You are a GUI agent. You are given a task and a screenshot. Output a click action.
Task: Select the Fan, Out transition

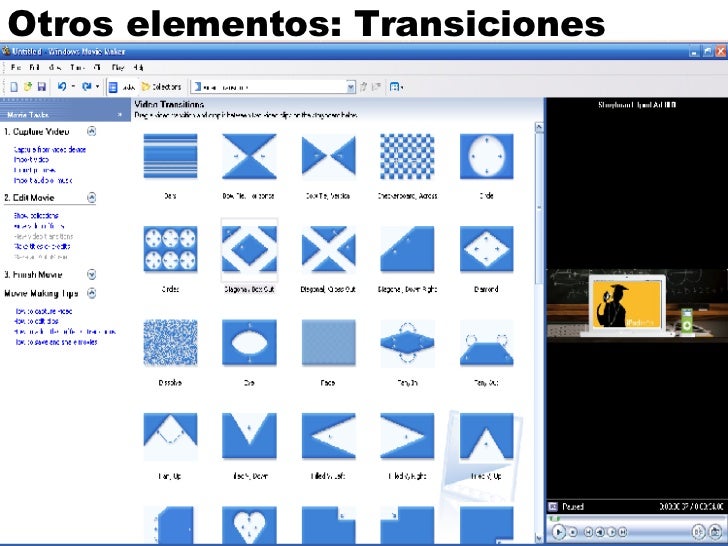[487, 343]
